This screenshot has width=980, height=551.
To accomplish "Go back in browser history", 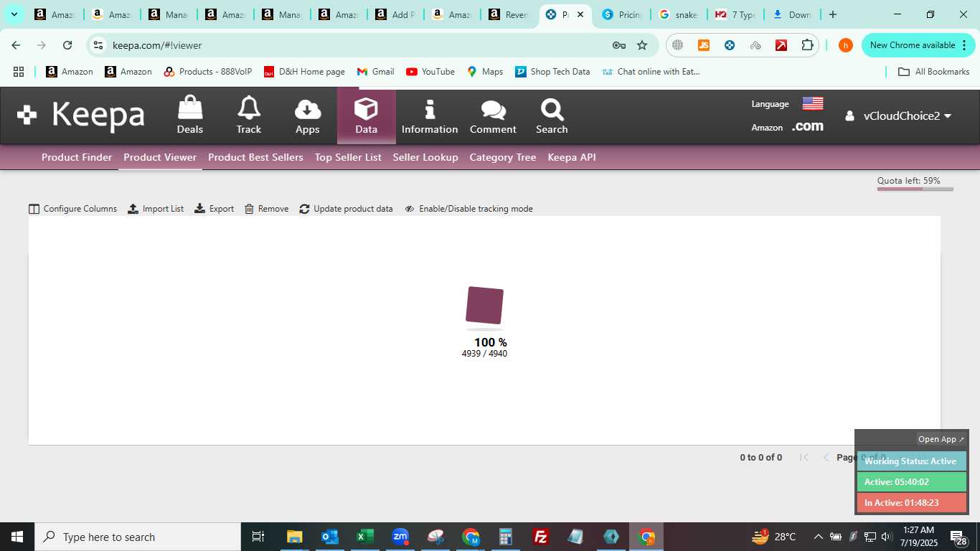I will (x=16, y=45).
